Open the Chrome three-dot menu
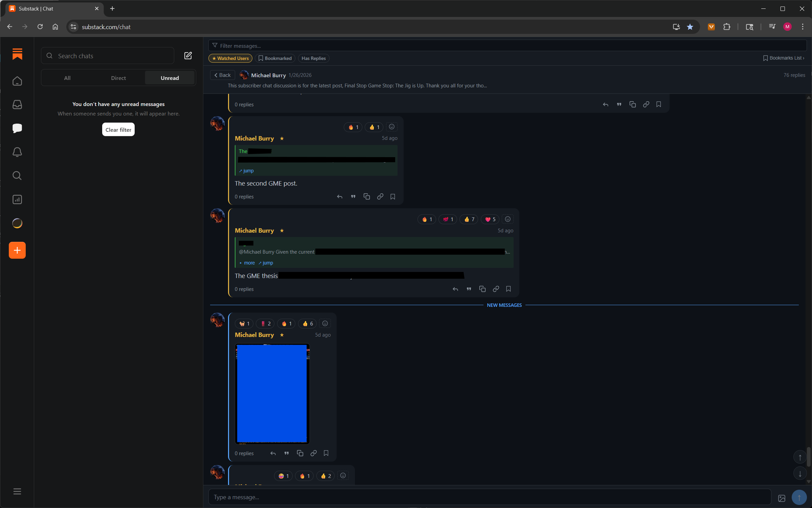The height and width of the screenshot is (508, 812). tap(803, 27)
